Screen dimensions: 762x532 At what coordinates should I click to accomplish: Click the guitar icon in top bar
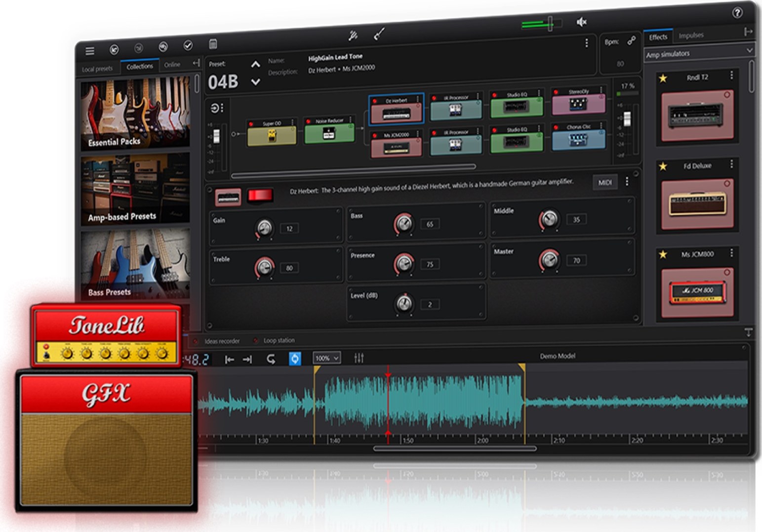379,34
